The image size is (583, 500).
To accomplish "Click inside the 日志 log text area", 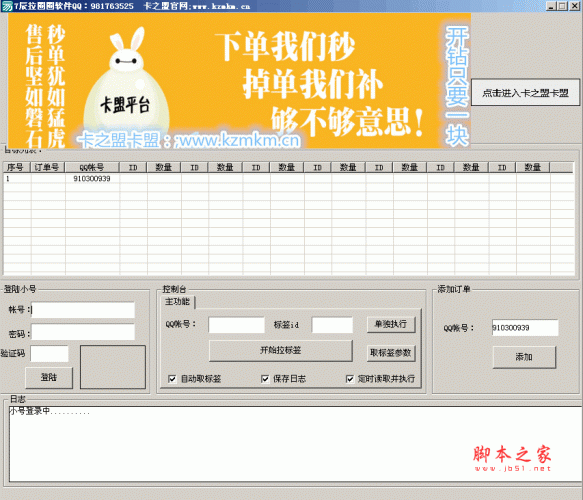I will coord(296,444).
